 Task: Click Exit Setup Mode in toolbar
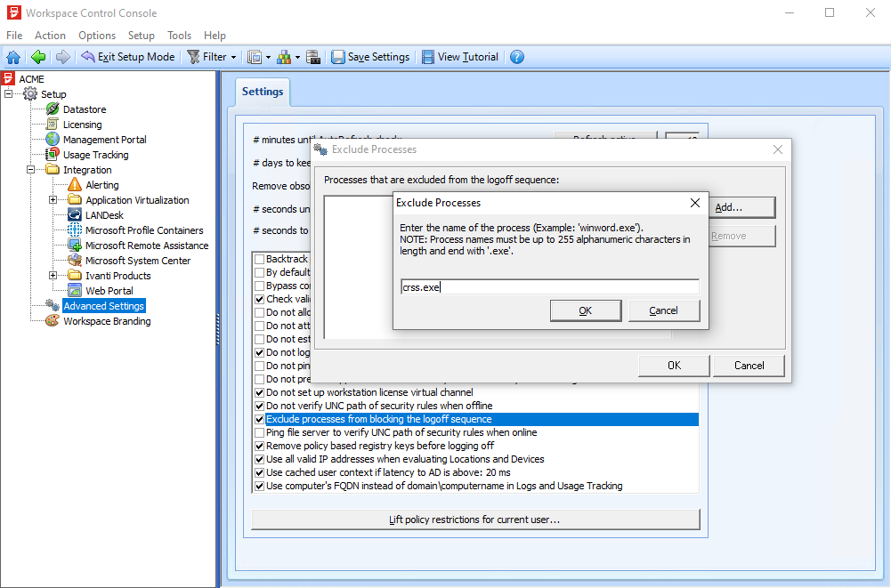coord(128,57)
